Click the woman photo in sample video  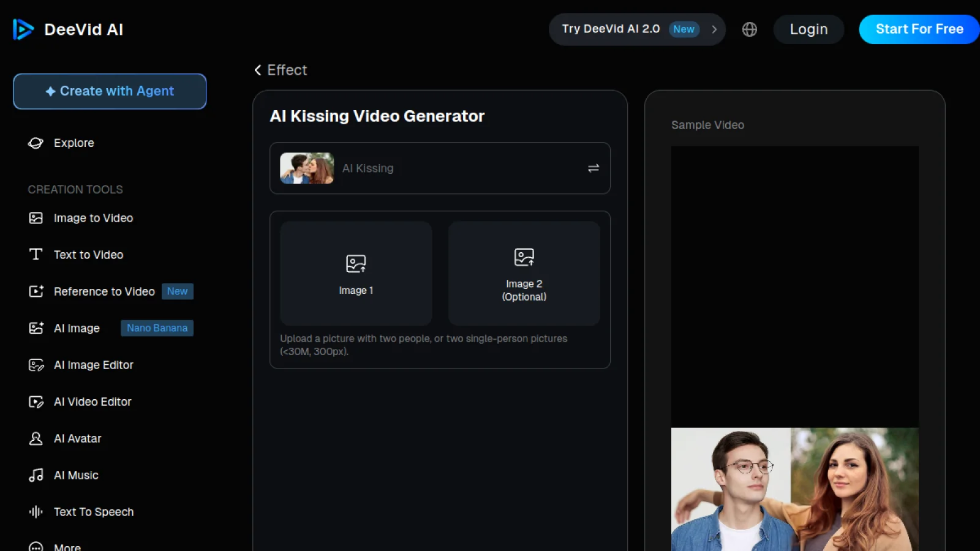(x=854, y=490)
